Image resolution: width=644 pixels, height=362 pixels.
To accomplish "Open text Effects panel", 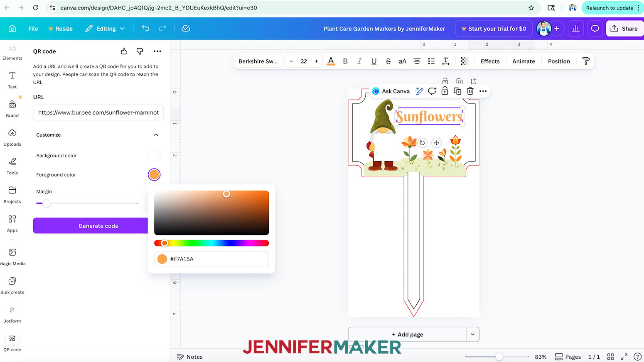I will [x=490, y=61].
